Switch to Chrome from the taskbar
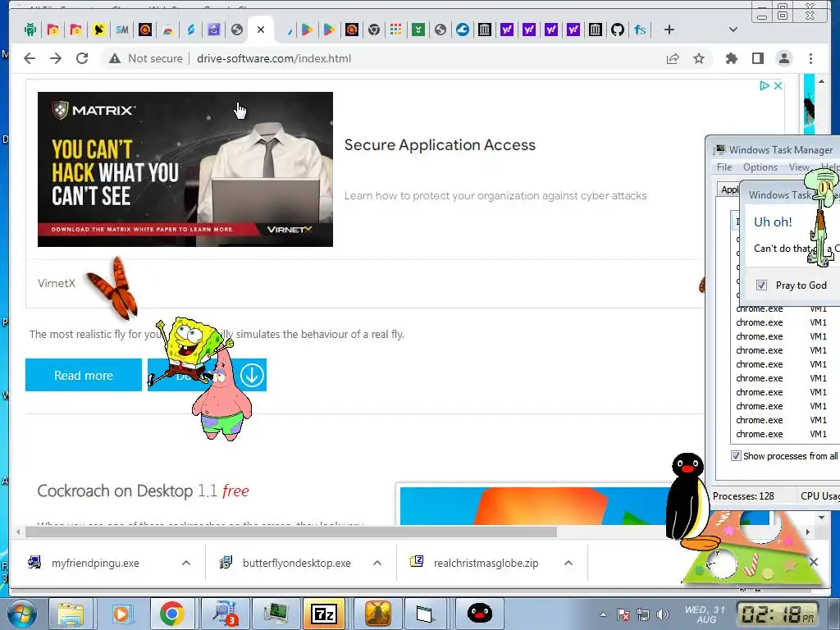The image size is (840, 630). [x=172, y=614]
